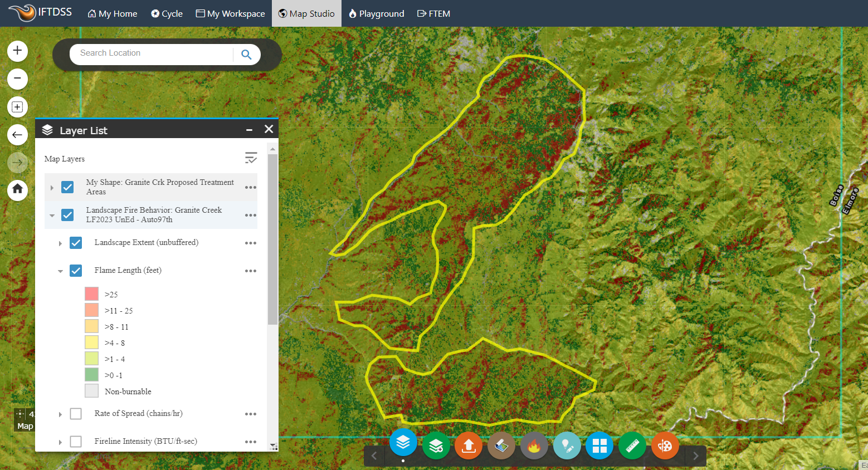The height and width of the screenshot is (470, 868).
Task: Open options menu for Landscape Fire Behavior layer
Action: 251,216
